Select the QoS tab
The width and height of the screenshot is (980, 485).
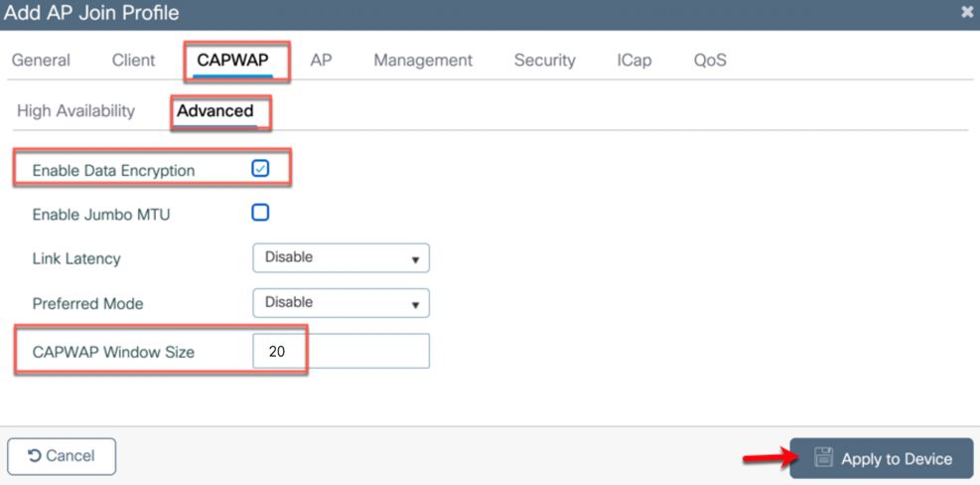(710, 61)
